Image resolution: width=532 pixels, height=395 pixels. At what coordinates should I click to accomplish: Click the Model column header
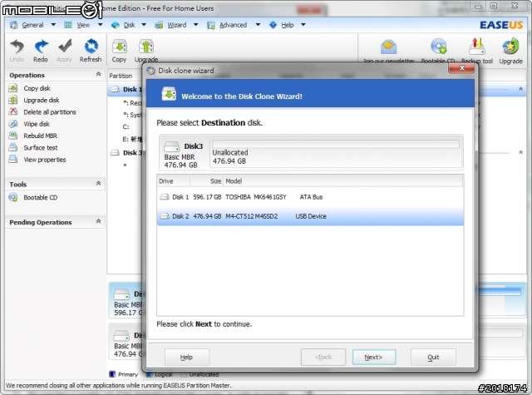[x=343, y=181]
